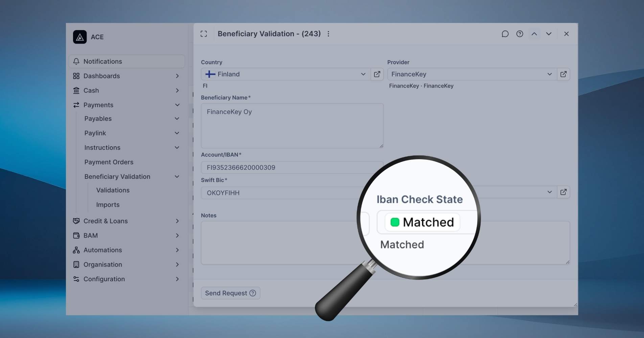
Task: Click the Send Request button
Action: 230,293
